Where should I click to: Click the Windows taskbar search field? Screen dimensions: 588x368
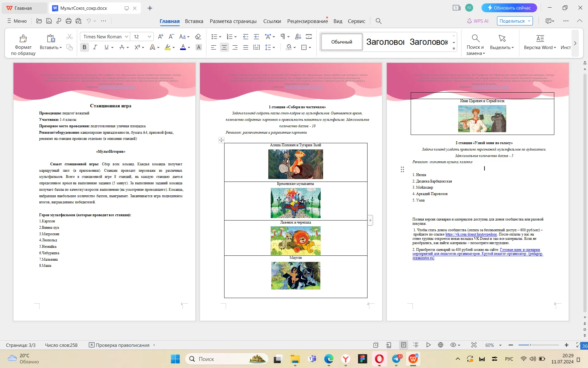point(227,359)
